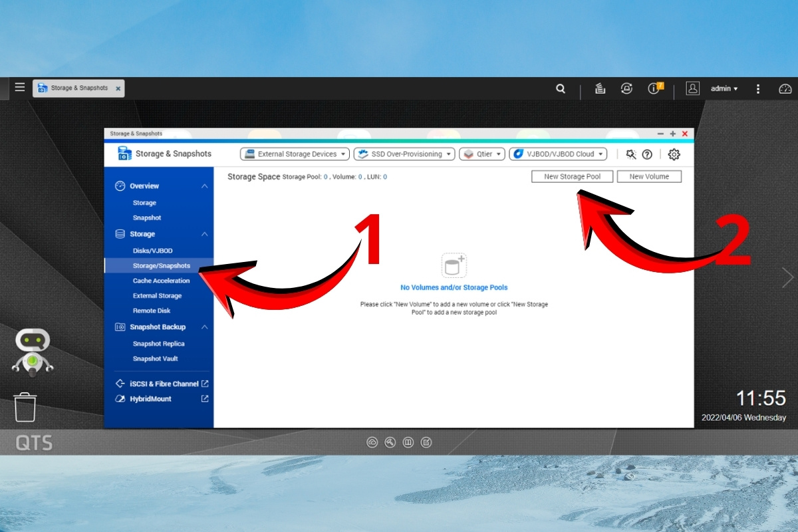Select External Storage in the sidebar
Viewport: 798px width, 532px height.
(x=157, y=296)
